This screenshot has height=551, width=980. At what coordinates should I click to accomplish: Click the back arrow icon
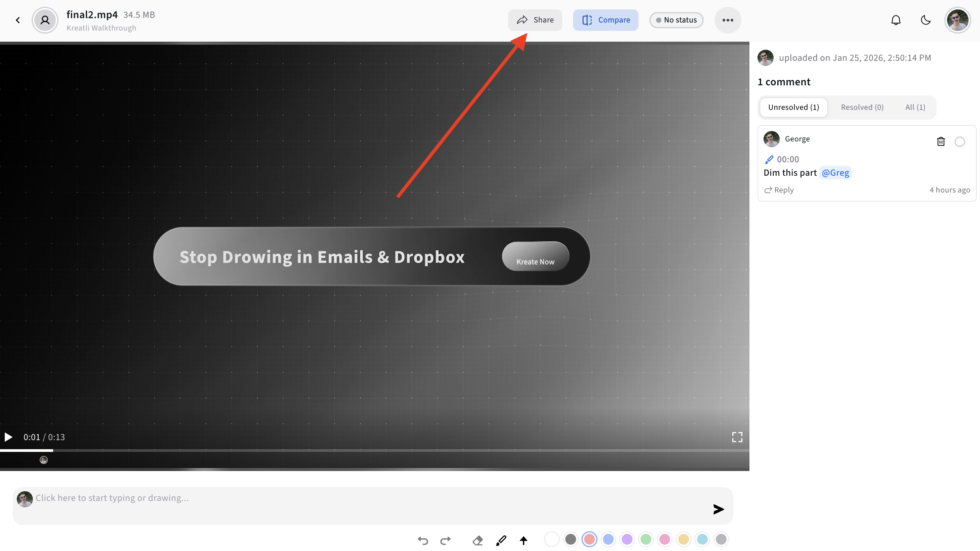click(18, 20)
